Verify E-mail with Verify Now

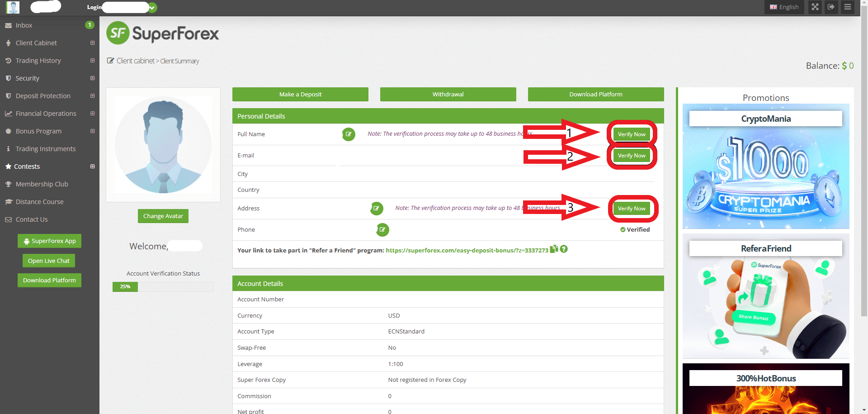click(632, 156)
